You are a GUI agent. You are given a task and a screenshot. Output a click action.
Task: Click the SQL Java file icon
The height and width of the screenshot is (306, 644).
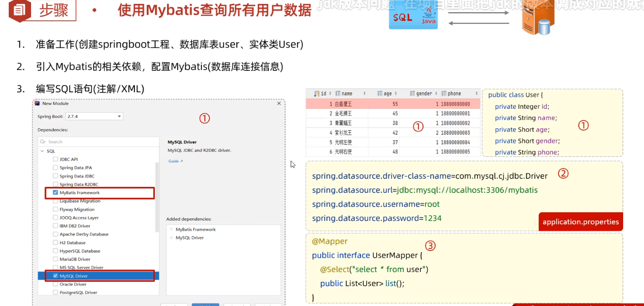coord(413,17)
